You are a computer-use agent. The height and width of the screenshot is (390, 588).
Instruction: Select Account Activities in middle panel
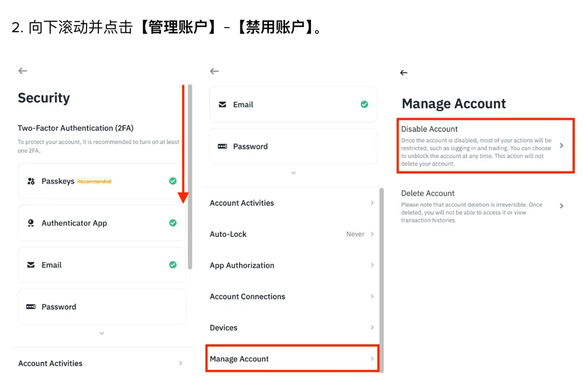point(292,203)
